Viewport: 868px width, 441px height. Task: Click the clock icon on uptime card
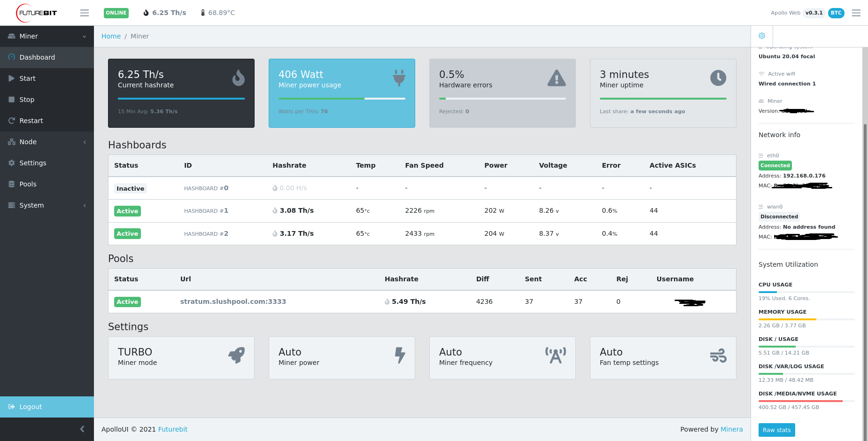coord(718,77)
